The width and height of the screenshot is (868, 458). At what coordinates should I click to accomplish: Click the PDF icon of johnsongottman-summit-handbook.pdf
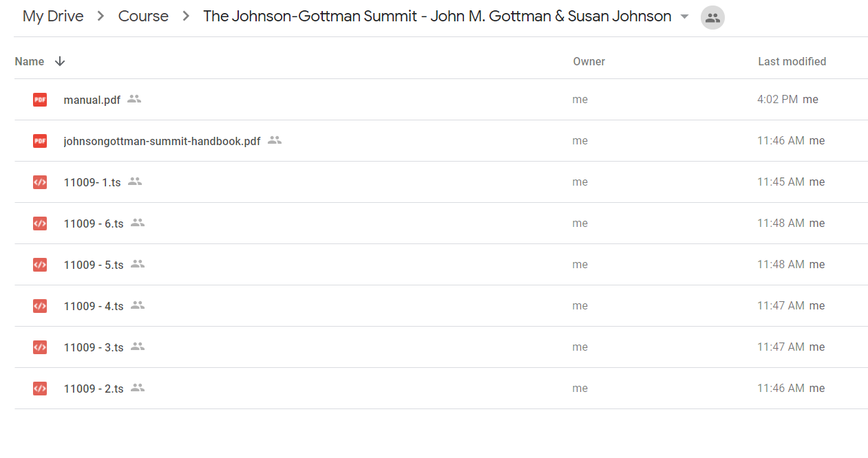(x=40, y=141)
